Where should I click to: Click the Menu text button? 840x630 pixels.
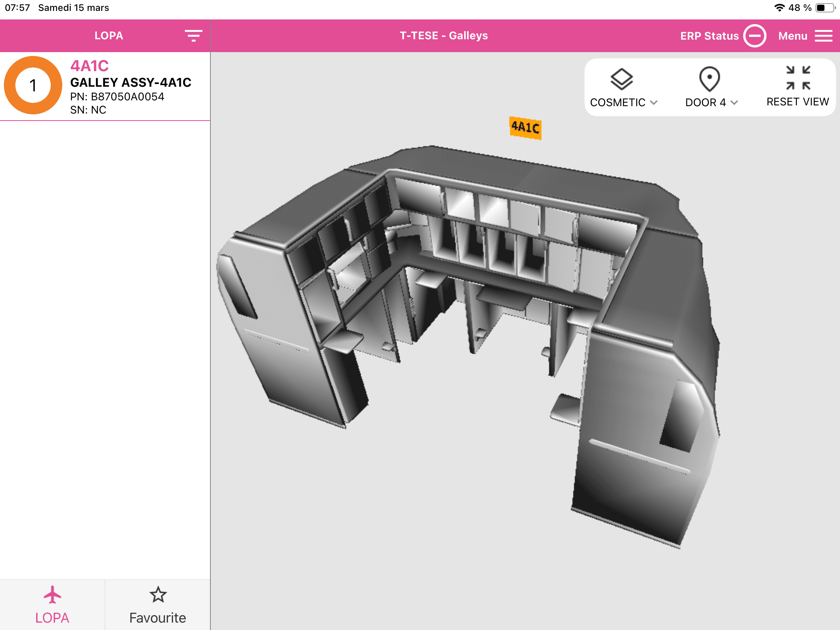pyautogui.click(x=793, y=36)
